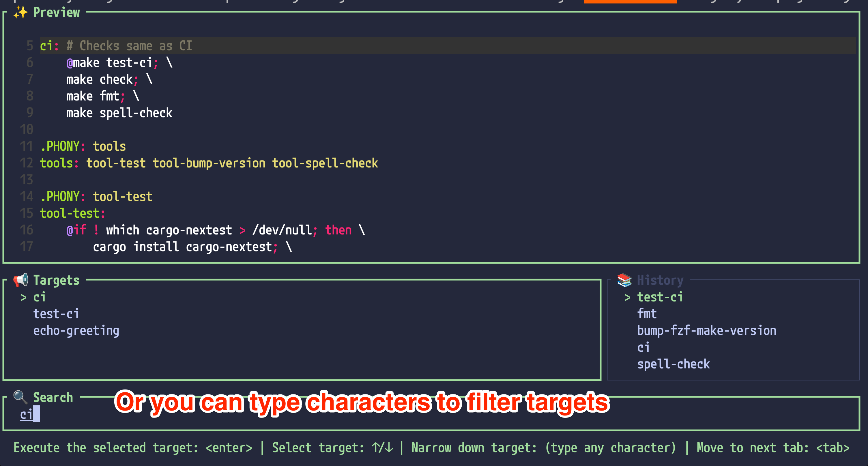868x466 pixels.
Task: Click the orange highlighted bar at top
Action: coord(630,1)
